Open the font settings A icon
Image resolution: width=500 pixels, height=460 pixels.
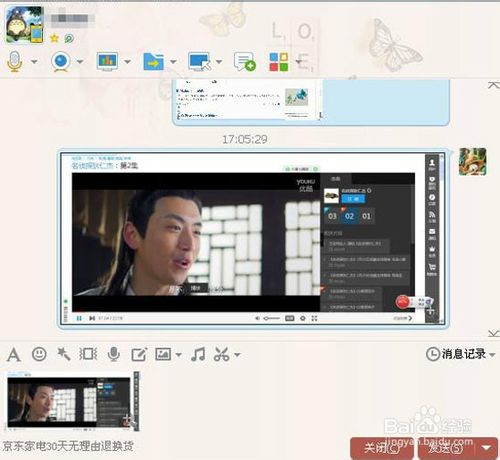click(x=14, y=355)
